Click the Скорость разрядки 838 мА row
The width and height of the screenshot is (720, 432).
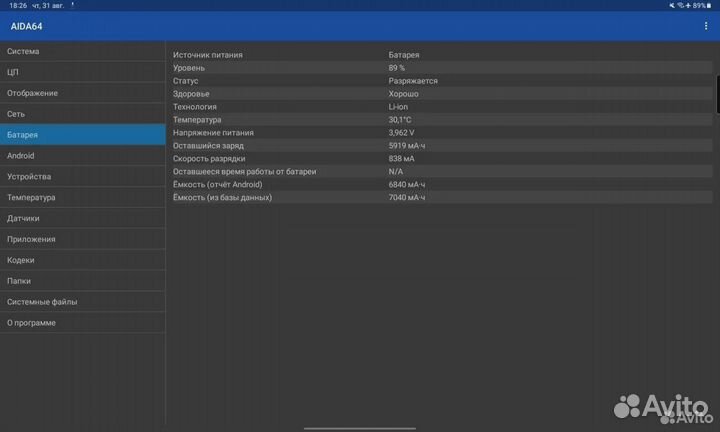(x=442, y=158)
